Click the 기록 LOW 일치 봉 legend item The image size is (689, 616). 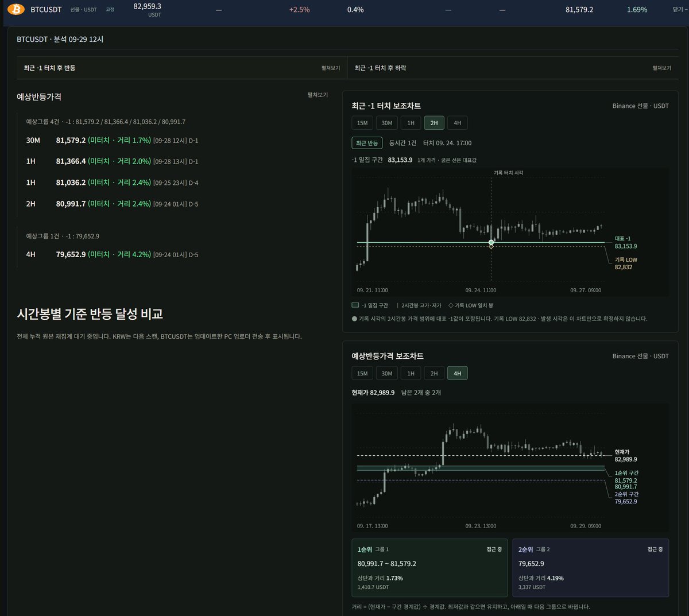[471, 305]
